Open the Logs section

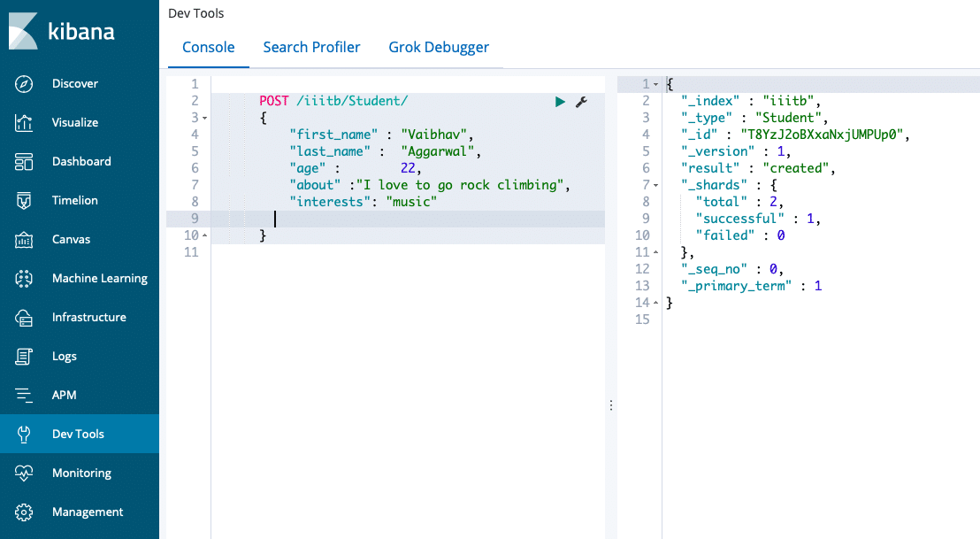click(x=65, y=357)
